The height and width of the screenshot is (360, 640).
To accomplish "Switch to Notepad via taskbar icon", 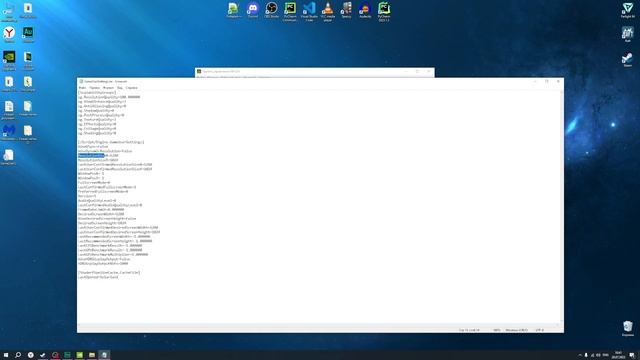I will (104, 355).
